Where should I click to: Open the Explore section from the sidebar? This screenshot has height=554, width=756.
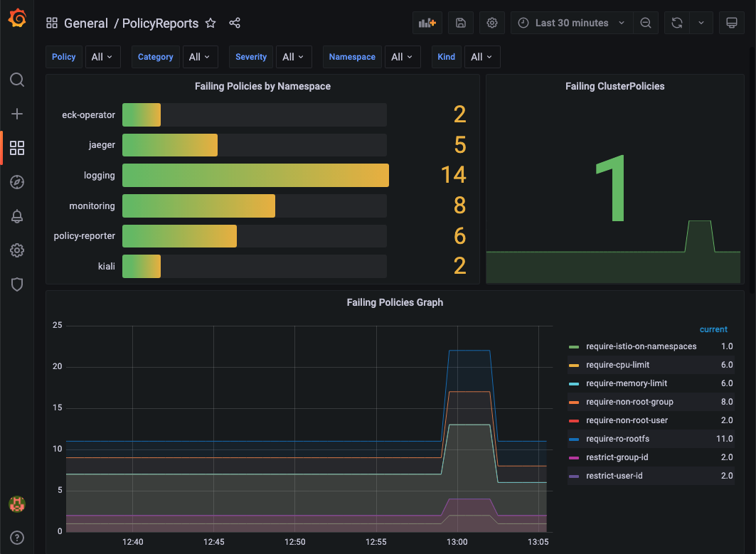17,182
